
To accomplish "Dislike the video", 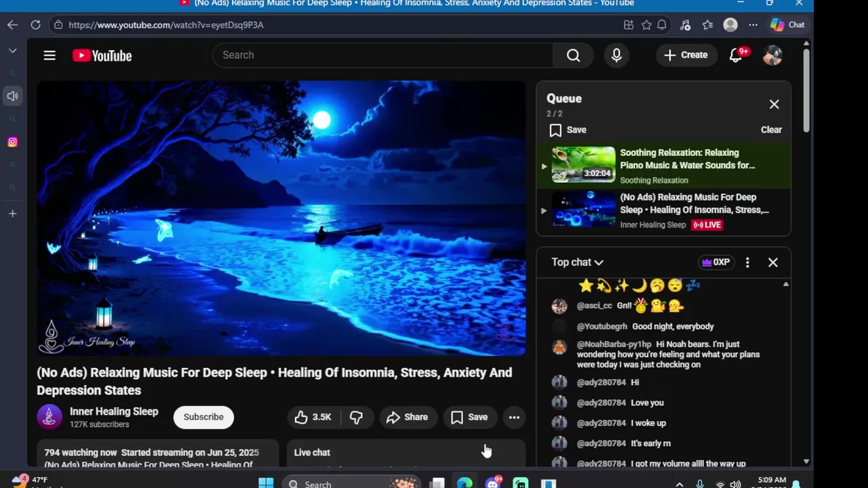I will click(x=356, y=417).
